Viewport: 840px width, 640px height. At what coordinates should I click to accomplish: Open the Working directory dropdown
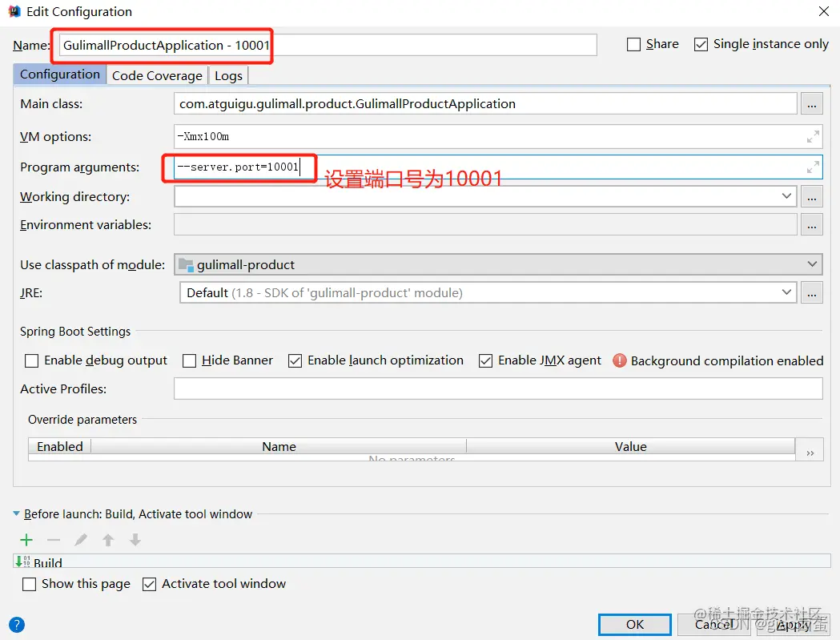click(786, 196)
